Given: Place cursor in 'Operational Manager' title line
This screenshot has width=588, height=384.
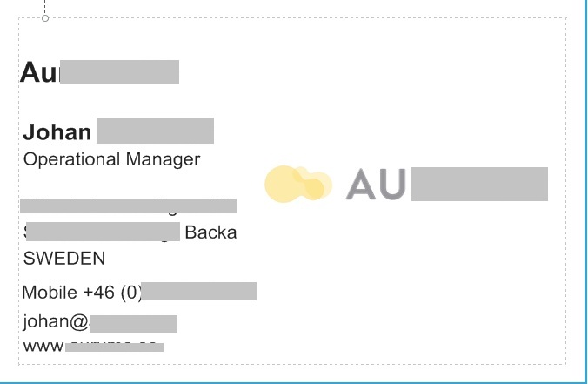Looking at the screenshot, I should (111, 159).
